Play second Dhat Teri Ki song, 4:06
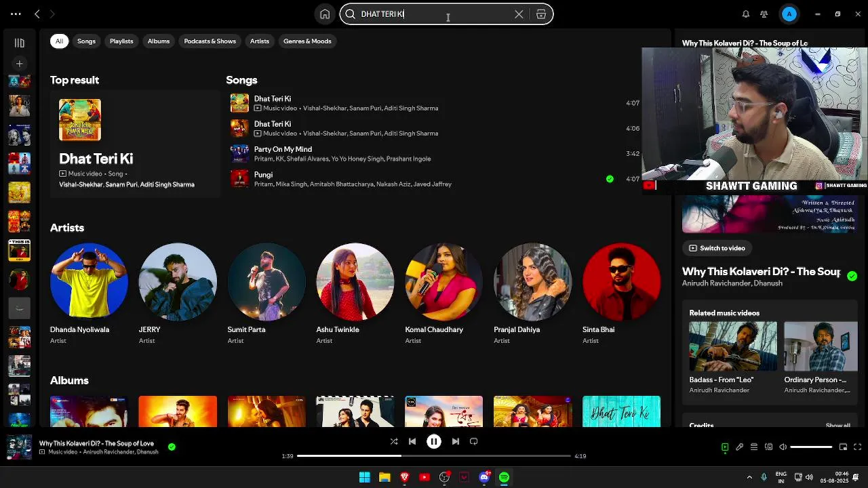 pos(435,128)
